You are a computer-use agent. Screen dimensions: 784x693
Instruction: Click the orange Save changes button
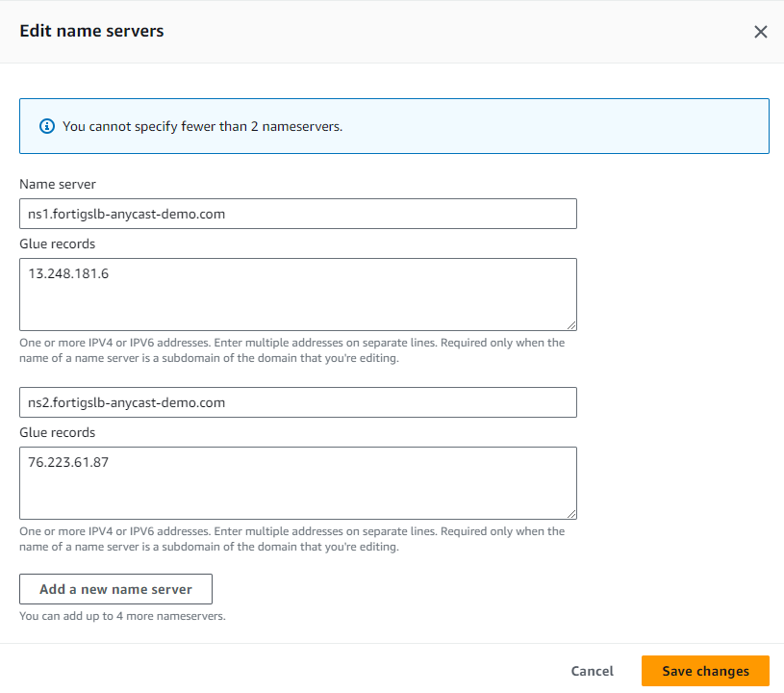point(705,671)
